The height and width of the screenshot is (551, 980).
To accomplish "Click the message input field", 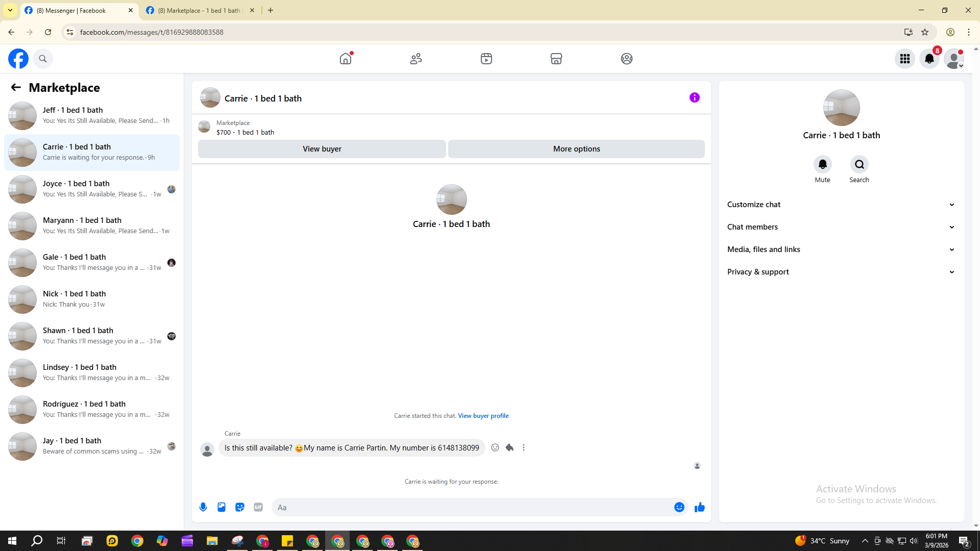I will [x=472, y=507].
